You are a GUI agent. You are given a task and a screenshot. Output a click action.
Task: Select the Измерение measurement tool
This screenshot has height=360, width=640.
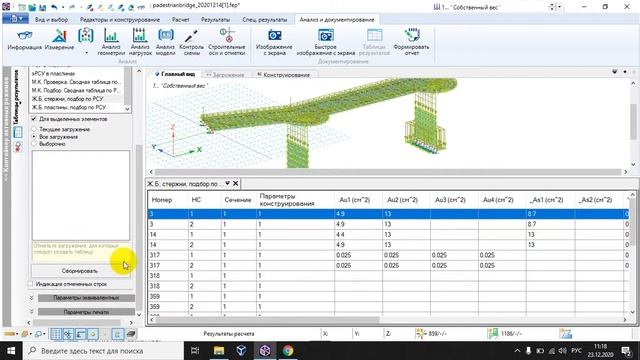(x=59, y=40)
